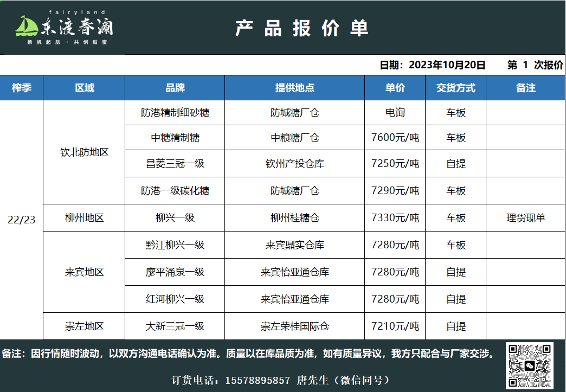Click the 中糖精制糖 brand cell
566x392 pixels.
pos(175,138)
